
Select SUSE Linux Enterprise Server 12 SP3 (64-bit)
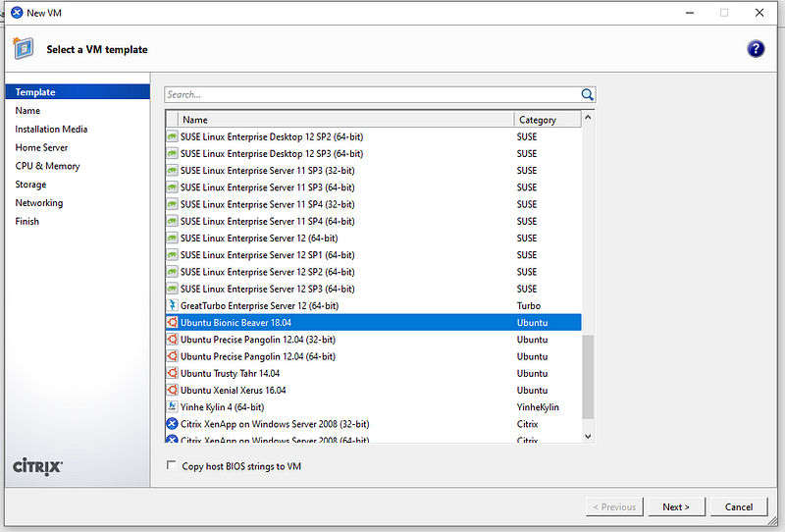374,289
